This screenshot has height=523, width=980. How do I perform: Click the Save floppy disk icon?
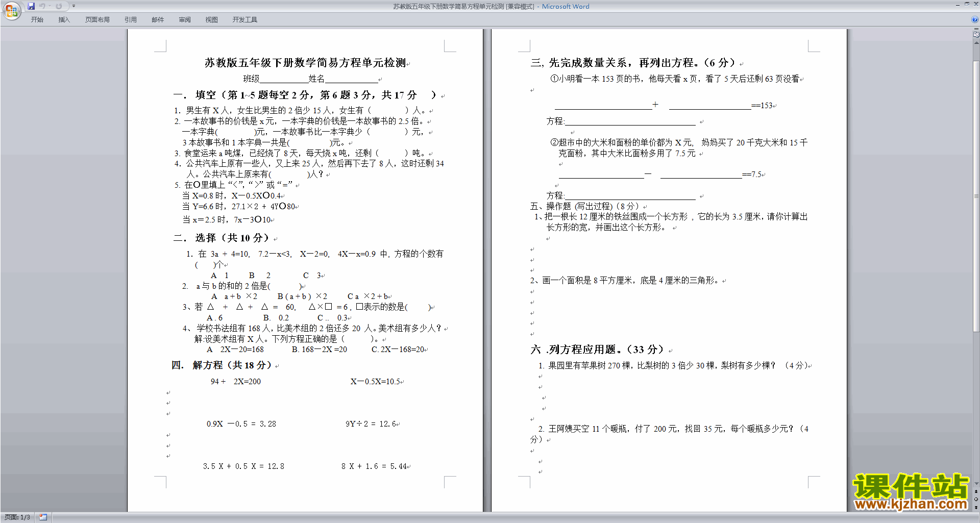(x=31, y=6)
